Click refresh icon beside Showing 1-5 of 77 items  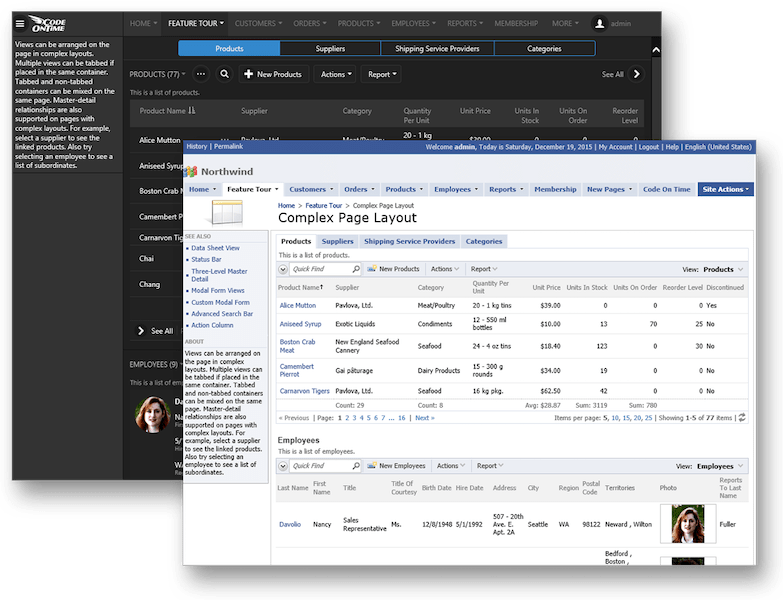[742, 418]
